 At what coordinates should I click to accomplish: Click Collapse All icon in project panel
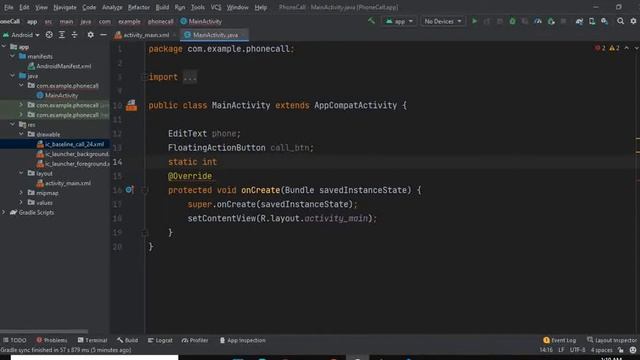(x=74, y=35)
